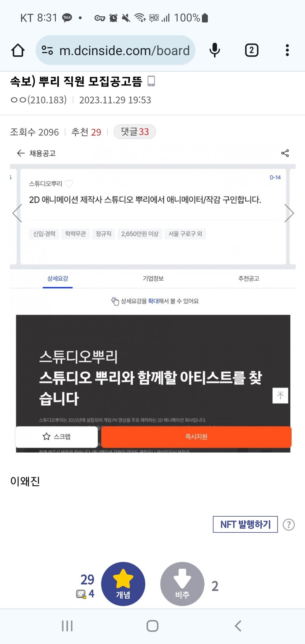Tap the scroll-to-top arrow button
305x644 pixels.
click(x=280, y=395)
